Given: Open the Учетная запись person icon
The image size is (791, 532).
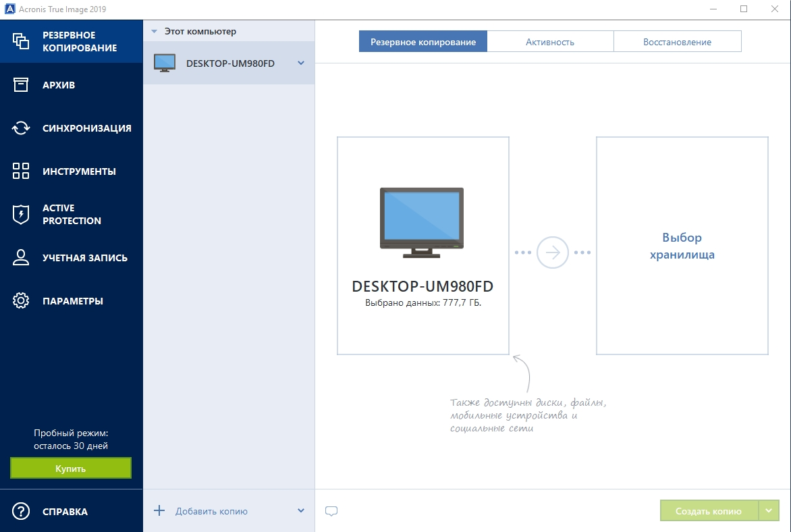Looking at the screenshot, I should (x=21, y=257).
